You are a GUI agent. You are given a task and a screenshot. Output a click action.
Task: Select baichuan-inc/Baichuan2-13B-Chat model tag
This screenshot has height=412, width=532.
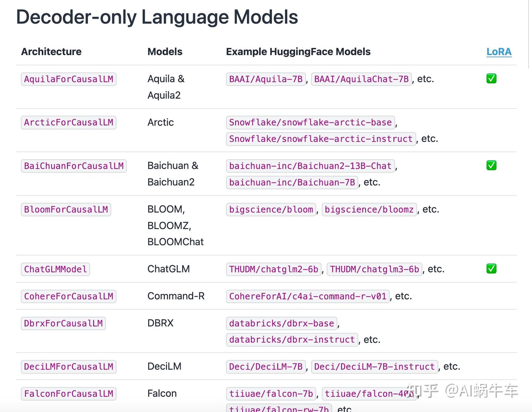click(310, 166)
